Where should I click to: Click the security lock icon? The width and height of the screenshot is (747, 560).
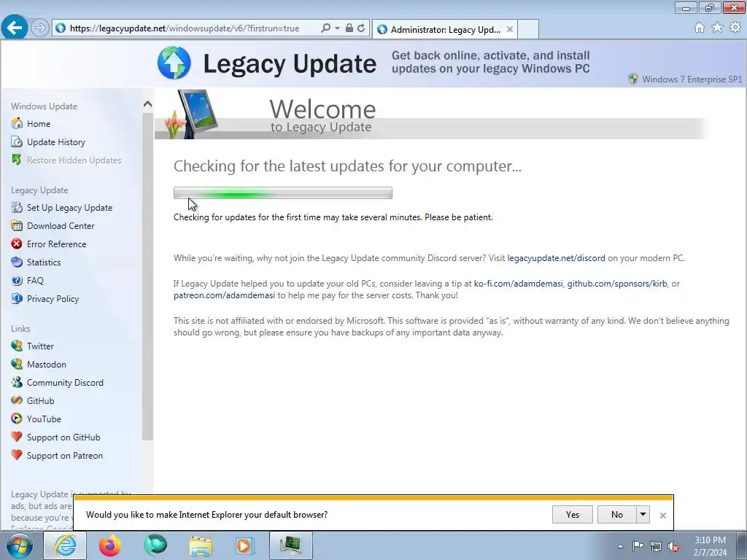tap(349, 28)
